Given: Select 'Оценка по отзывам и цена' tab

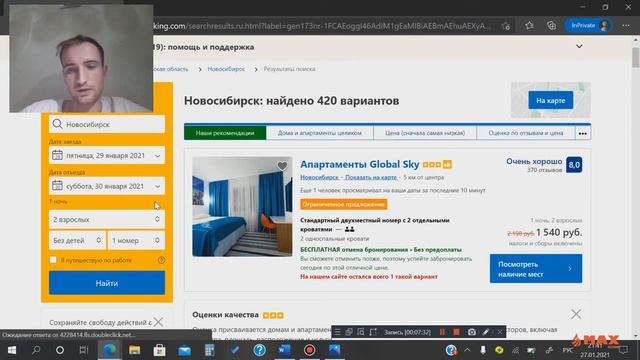Looking at the screenshot, I should 526,133.
